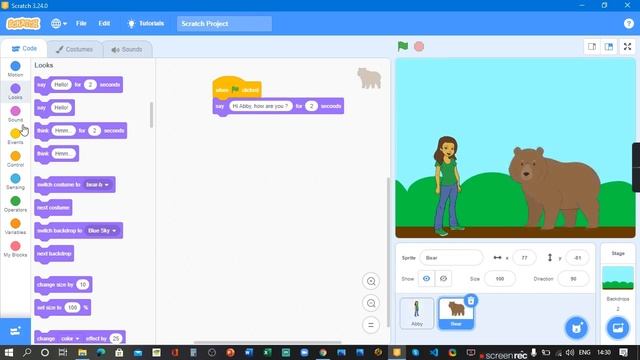Open the switch backdrop Blue Sky dropdown
Image resolution: width=640 pixels, height=360 pixels.
pyautogui.click(x=102, y=231)
